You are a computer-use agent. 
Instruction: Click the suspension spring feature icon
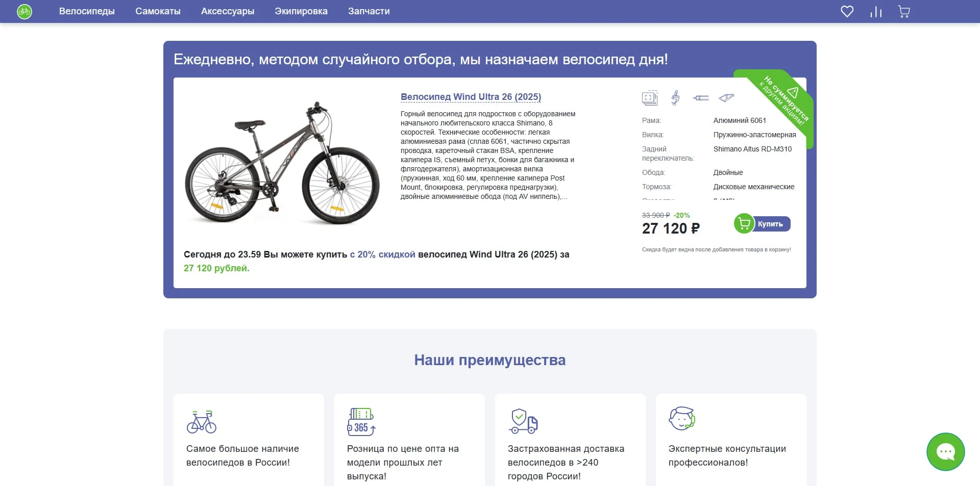click(675, 97)
